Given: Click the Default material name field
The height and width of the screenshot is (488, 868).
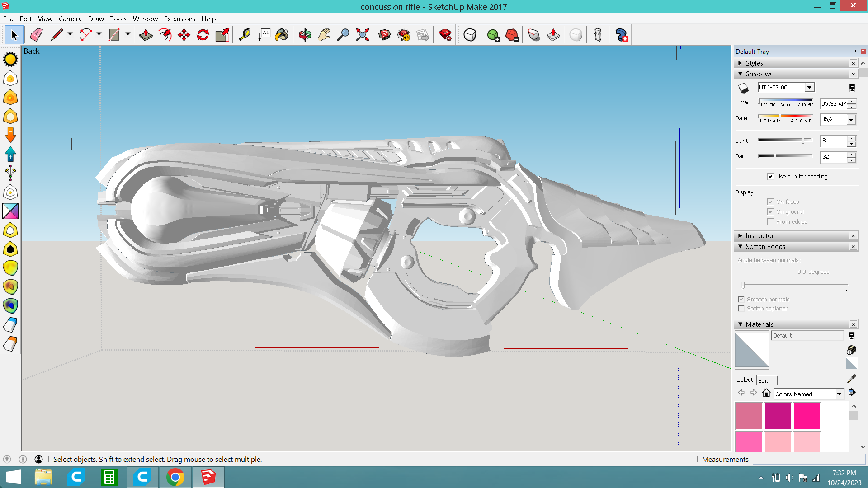Looking at the screenshot, I should point(807,335).
